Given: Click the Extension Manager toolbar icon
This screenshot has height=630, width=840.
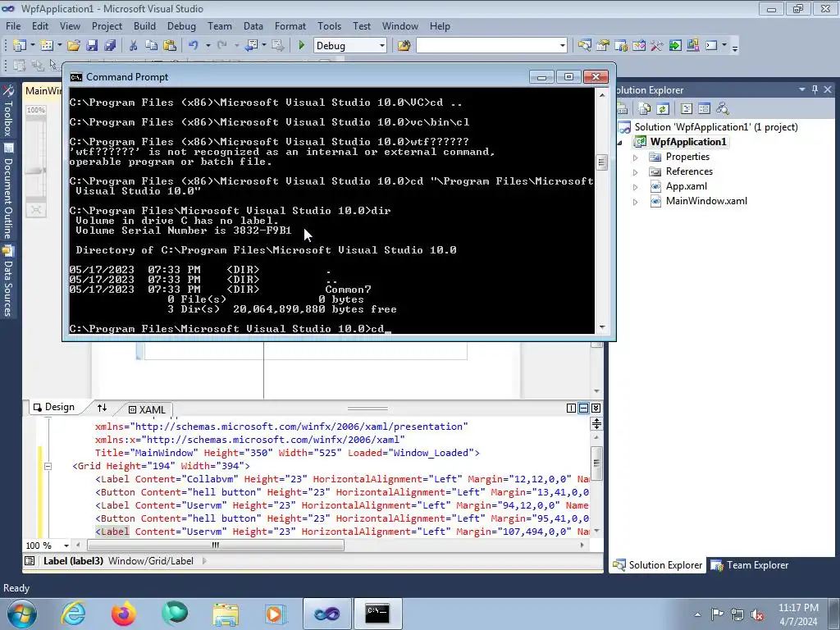Looking at the screenshot, I should tap(693, 46).
